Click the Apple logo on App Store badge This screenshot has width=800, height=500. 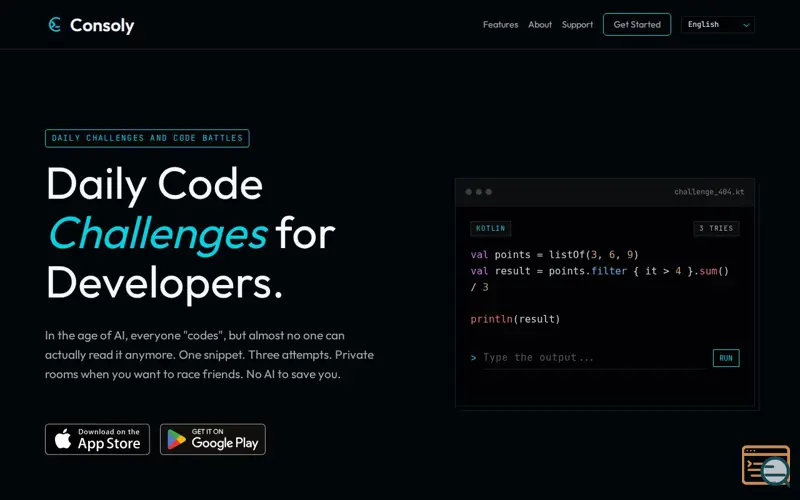63,439
